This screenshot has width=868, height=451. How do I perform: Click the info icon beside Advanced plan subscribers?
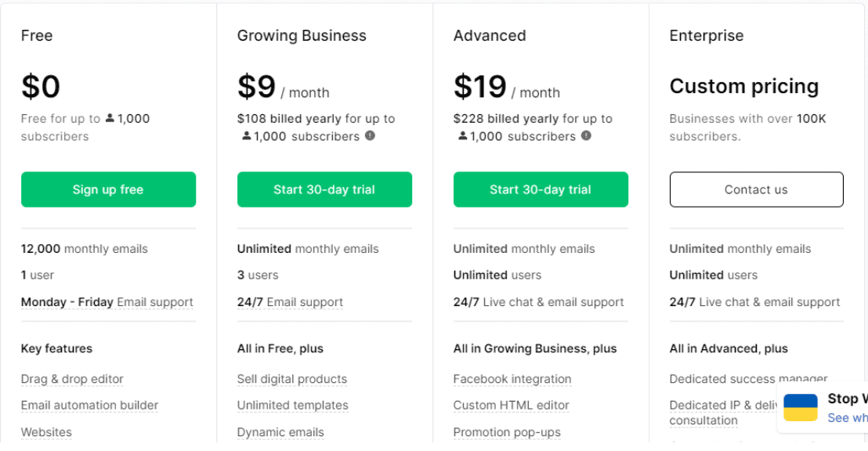[x=586, y=135]
